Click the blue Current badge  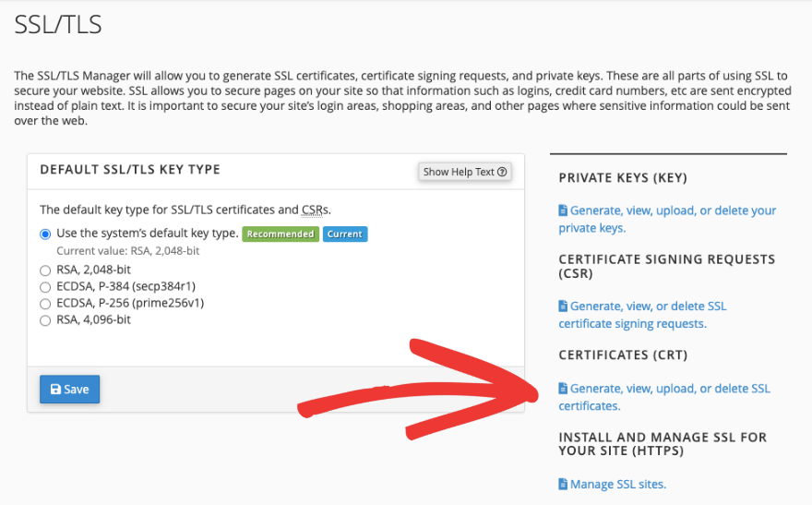point(345,234)
